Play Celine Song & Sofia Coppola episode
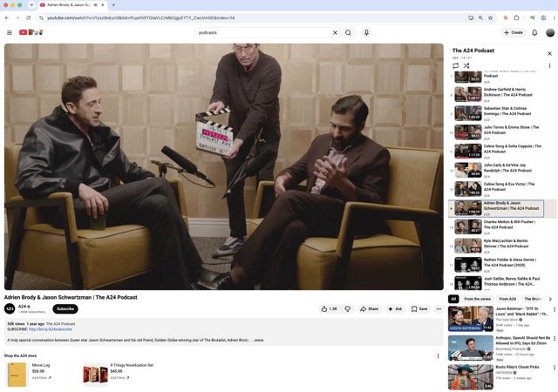The width and height of the screenshot is (558, 392). [x=498, y=152]
